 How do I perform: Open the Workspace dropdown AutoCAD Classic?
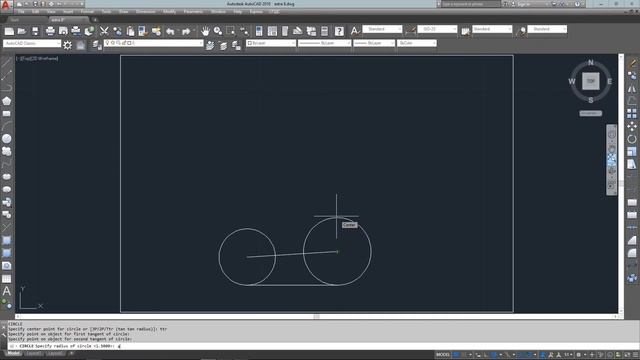(x=32, y=43)
